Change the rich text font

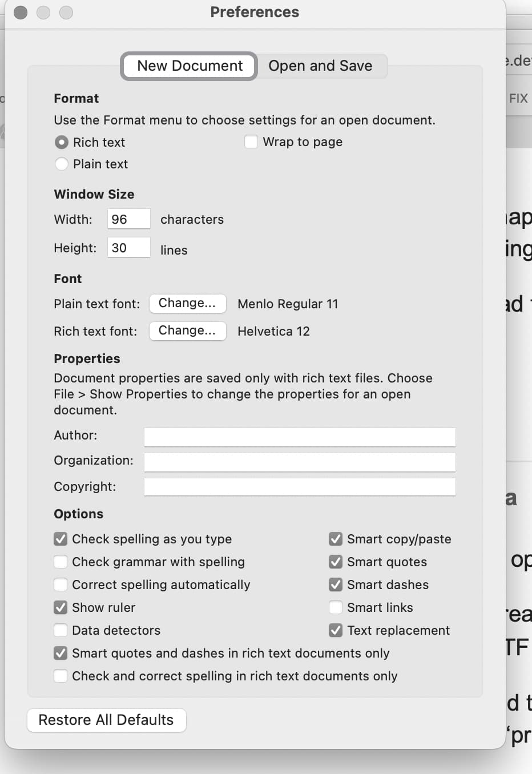point(187,330)
